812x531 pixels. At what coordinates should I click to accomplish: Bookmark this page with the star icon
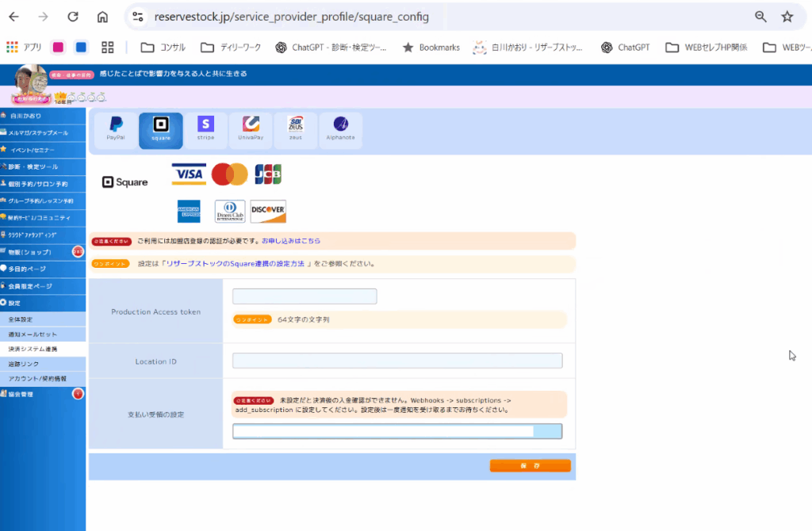787,17
